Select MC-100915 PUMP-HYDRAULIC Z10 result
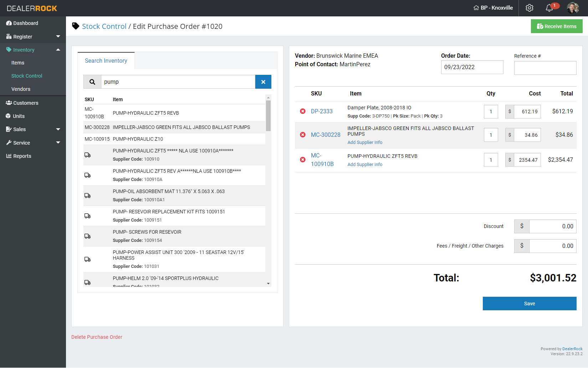Viewport: 588px width, 368px height. click(174, 139)
